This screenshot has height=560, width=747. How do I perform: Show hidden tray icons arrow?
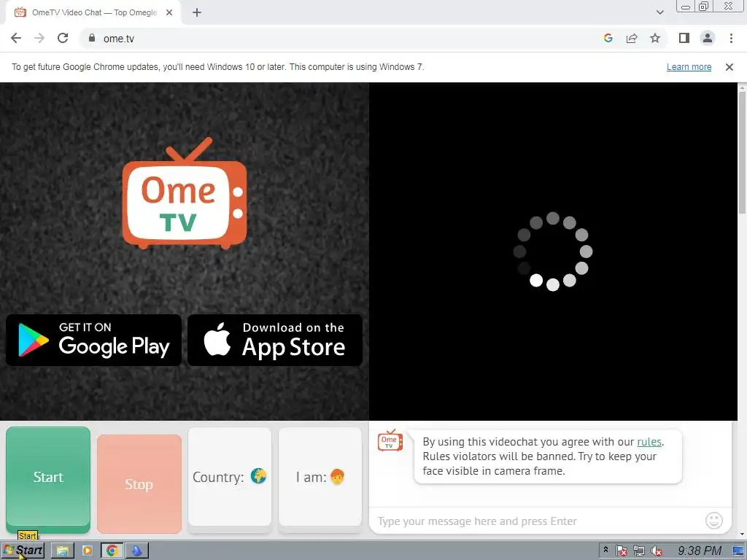(605, 550)
